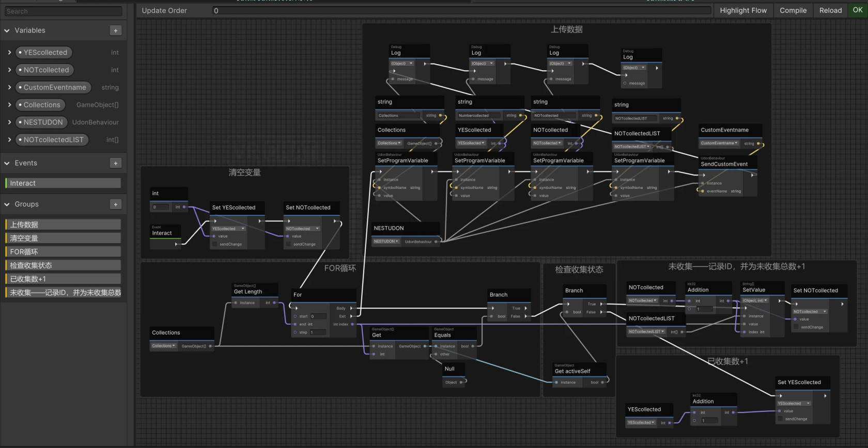Click the Update Order value field
868x448 pixels.
click(461, 10)
